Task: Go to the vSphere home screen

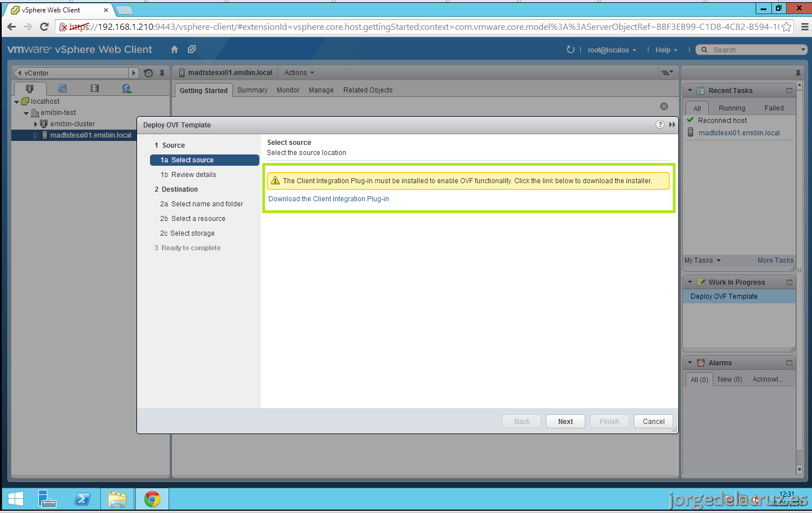Action: pyautogui.click(x=174, y=50)
